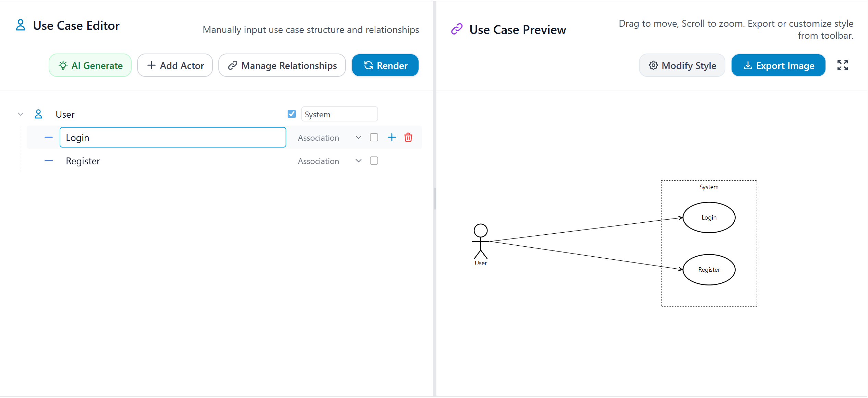Click the fullscreen icon in the preview toolbar

click(843, 65)
